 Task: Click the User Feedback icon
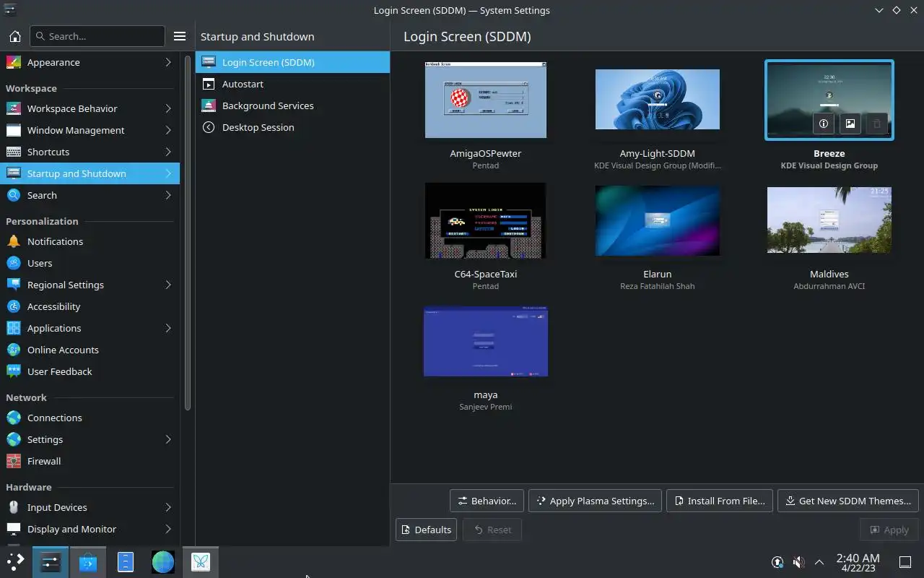(x=13, y=371)
